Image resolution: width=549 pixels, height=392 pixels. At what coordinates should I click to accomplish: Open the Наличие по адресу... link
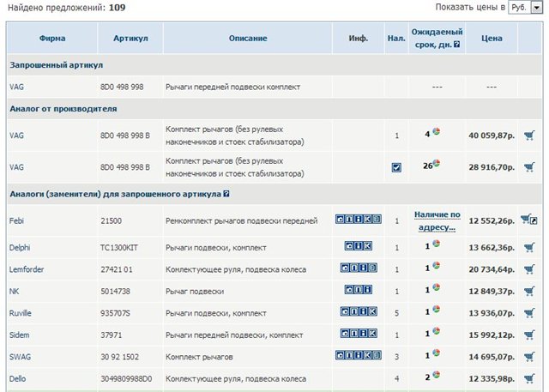tap(437, 220)
